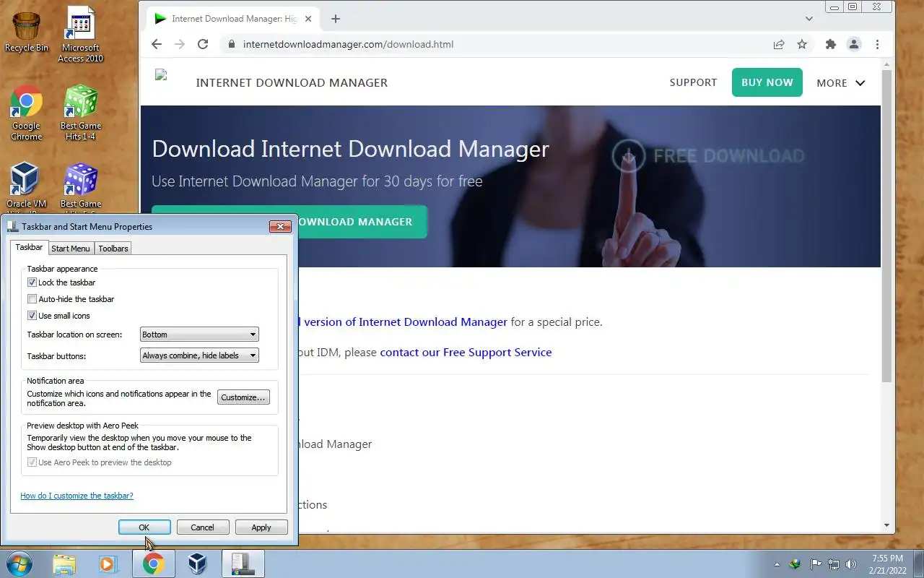Open Microsoft Access 2010 desktop shortcut
This screenshot has height=578, width=924.
point(80,34)
